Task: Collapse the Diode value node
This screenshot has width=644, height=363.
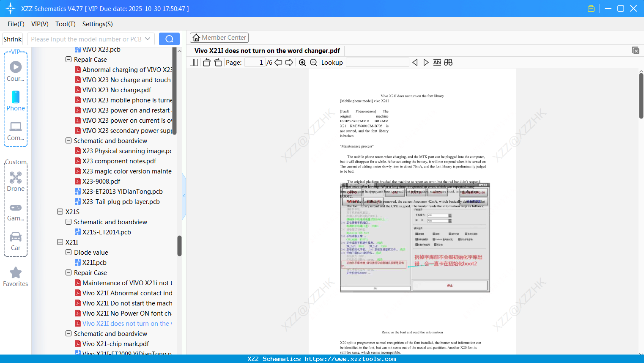Action: 69,253
